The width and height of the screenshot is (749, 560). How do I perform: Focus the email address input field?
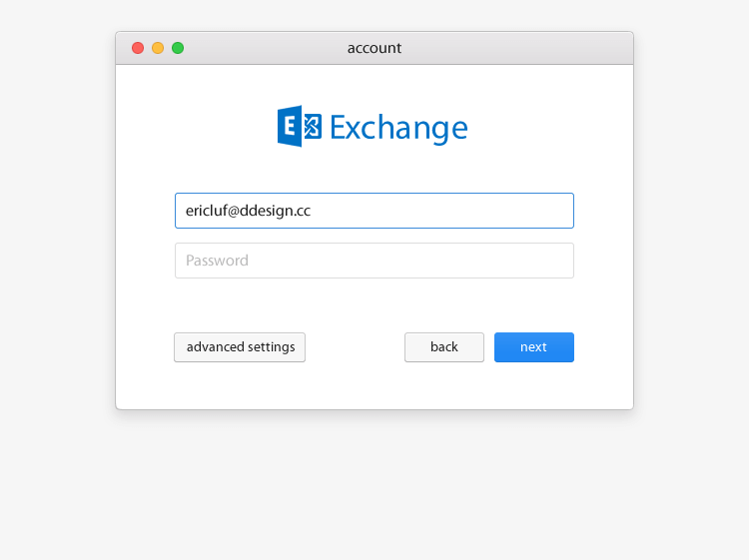click(374, 211)
